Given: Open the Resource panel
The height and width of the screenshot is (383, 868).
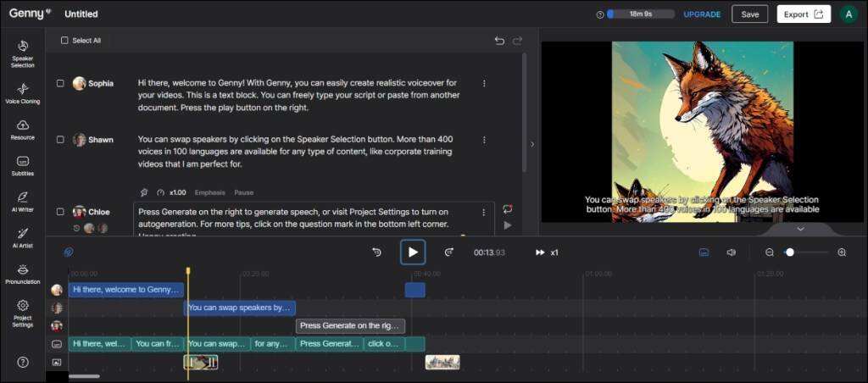Looking at the screenshot, I should [x=23, y=129].
